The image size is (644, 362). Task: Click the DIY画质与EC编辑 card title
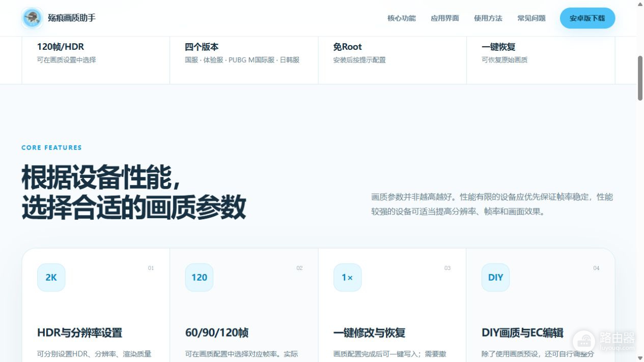tap(522, 333)
